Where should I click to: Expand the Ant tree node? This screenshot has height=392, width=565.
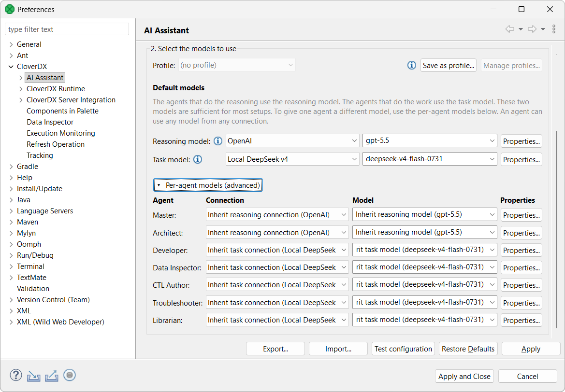(11, 56)
